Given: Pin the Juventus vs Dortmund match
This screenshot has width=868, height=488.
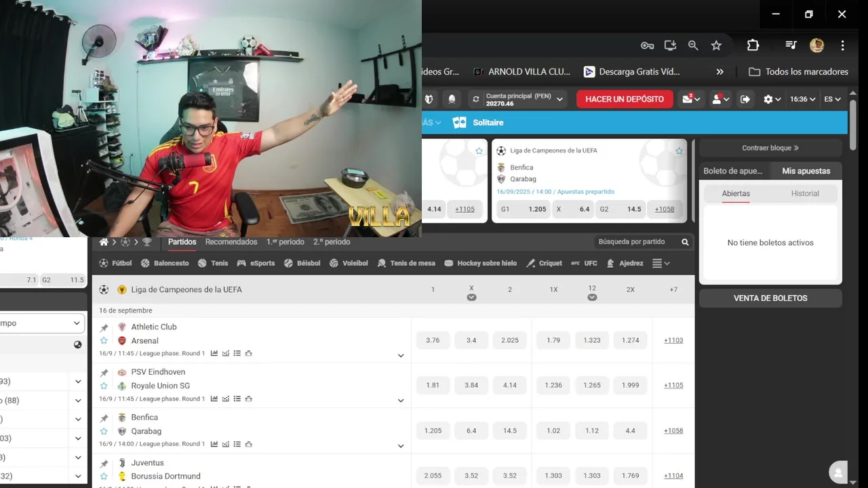Looking at the screenshot, I should (104, 464).
